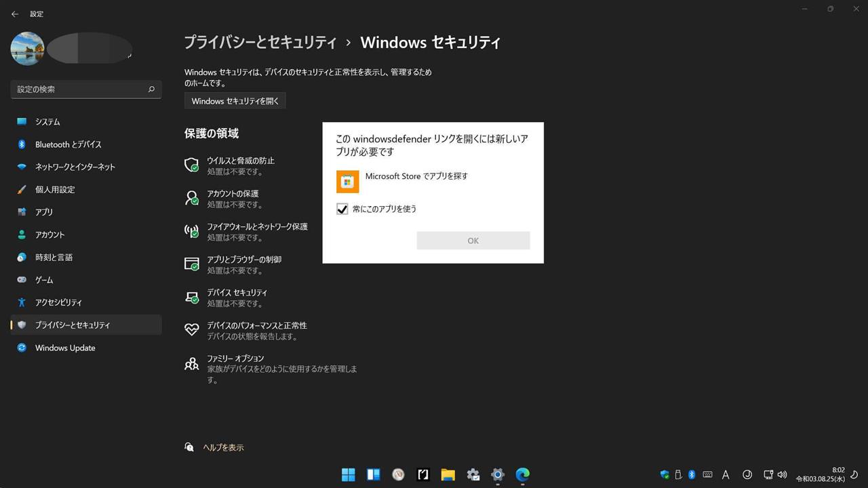This screenshot has width=868, height=488.
Task: Select ネットワークとインターネット in sidebar
Action: pyautogui.click(x=86, y=167)
